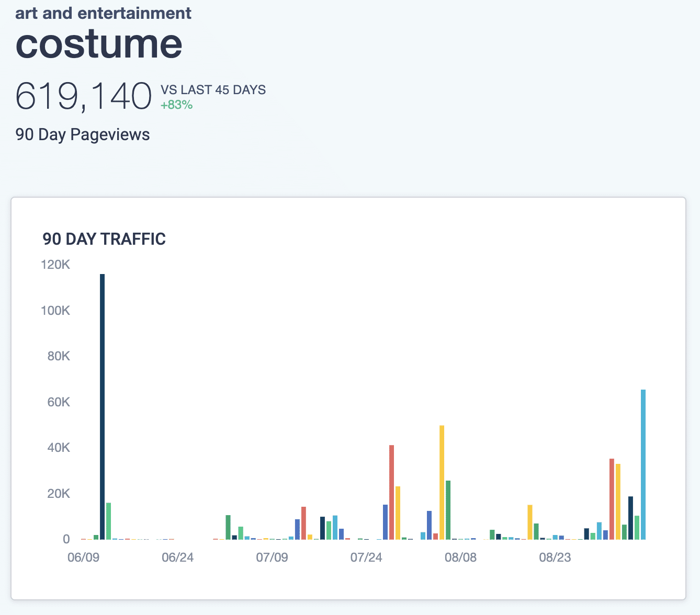Click the 06/09 x-axis date label
700x615 pixels.
(x=83, y=557)
